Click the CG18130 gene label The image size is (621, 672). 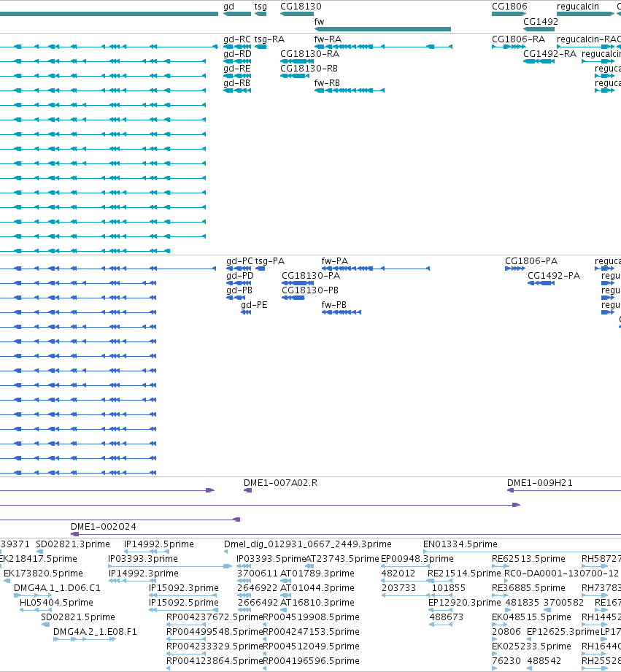[x=301, y=7]
